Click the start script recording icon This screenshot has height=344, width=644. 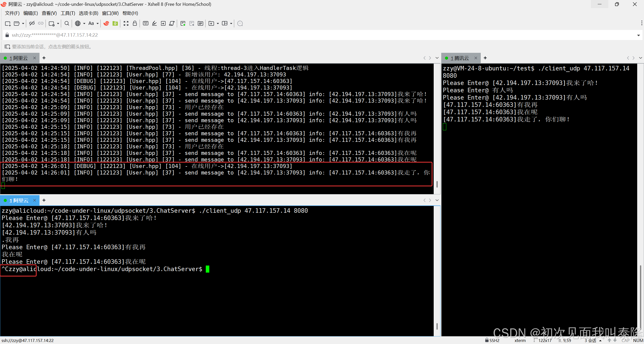point(183,23)
